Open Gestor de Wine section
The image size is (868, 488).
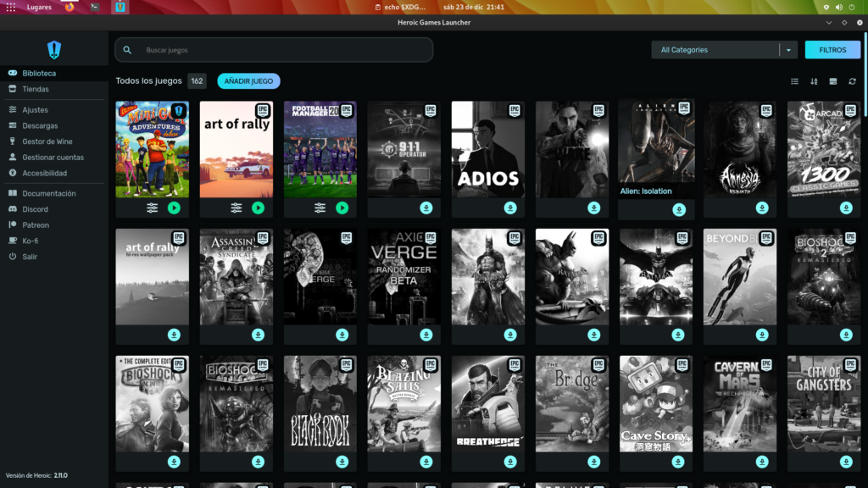47,141
